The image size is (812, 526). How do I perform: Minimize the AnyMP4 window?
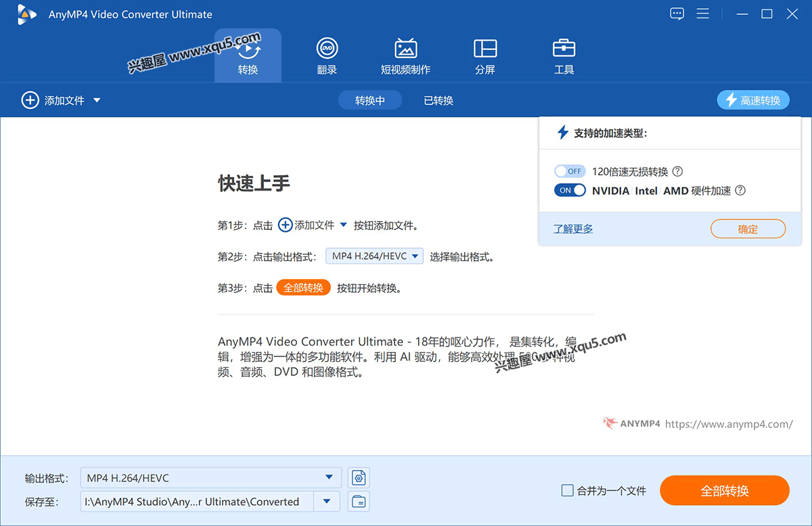pos(742,14)
